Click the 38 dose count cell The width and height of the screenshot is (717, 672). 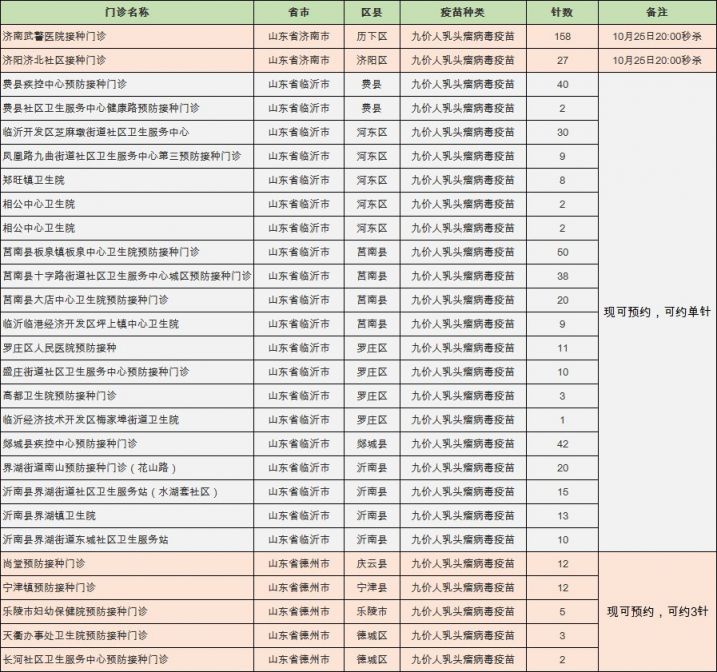pos(562,276)
